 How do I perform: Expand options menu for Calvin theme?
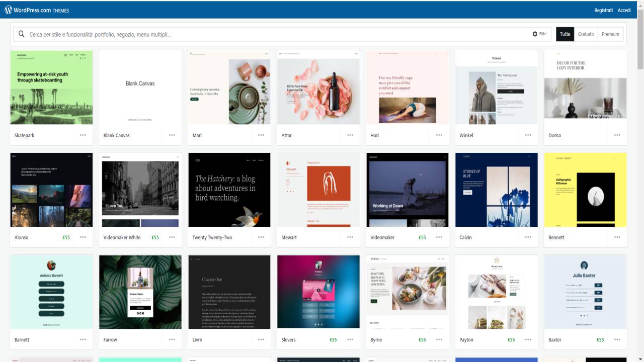tap(528, 237)
